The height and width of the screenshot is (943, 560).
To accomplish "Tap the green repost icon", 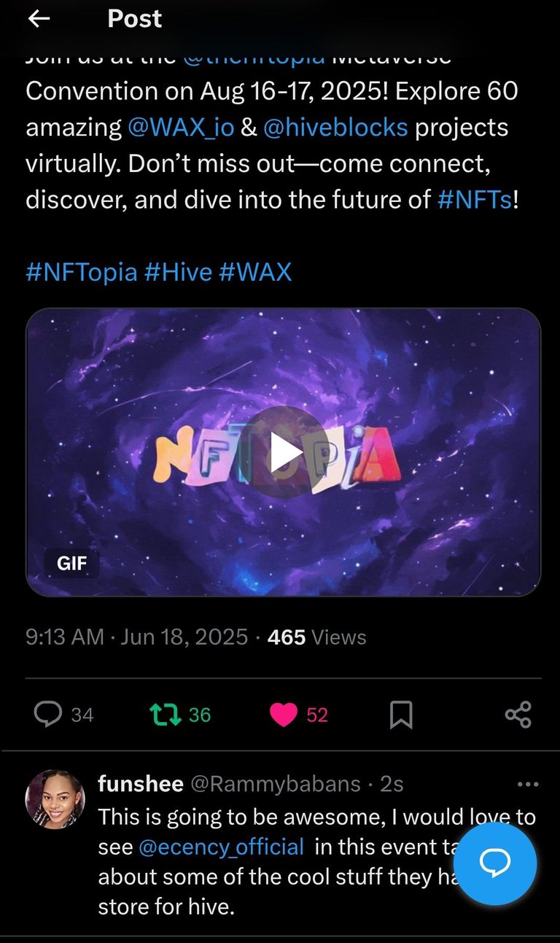I will [165, 715].
